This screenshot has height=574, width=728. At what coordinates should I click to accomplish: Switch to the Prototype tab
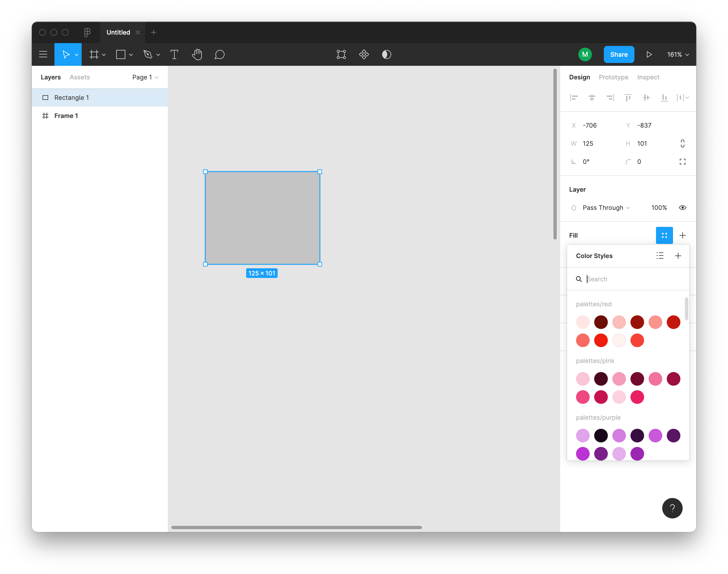pyautogui.click(x=613, y=77)
